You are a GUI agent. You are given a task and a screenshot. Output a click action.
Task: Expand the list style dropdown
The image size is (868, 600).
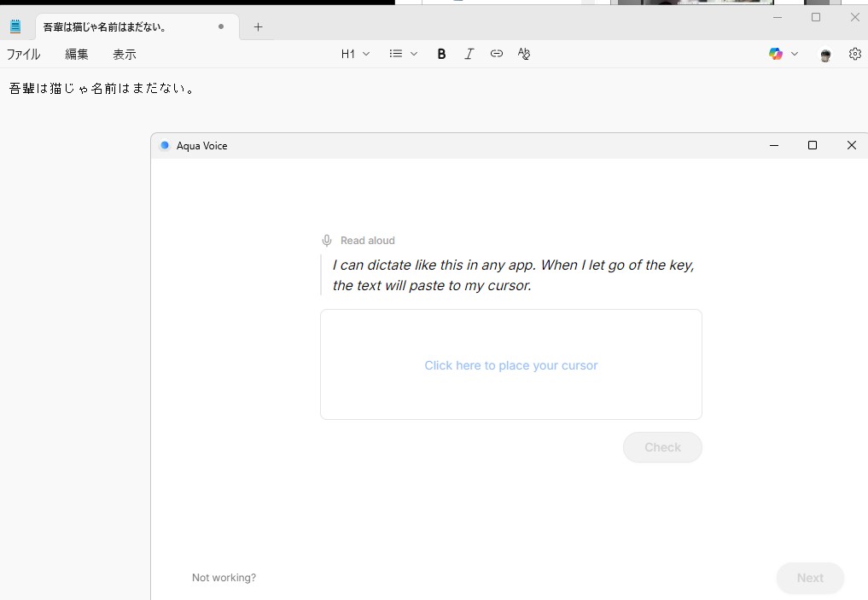403,54
